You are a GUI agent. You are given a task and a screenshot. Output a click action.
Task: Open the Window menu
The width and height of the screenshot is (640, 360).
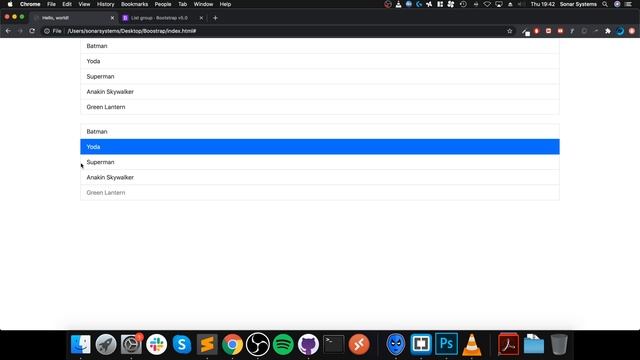203,4
